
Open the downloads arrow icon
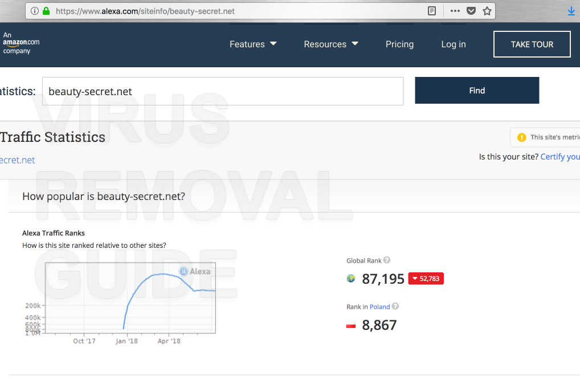click(x=571, y=11)
